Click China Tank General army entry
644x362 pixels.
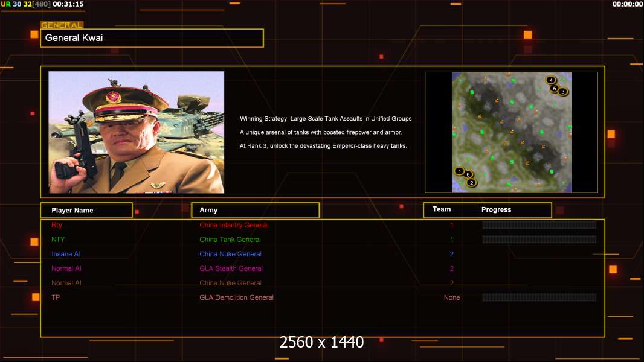pos(230,240)
